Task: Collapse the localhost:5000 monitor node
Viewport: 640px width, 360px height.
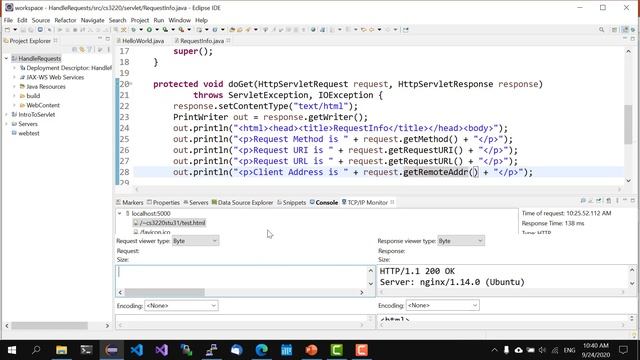Action: pyautogui.click(x=120, y=213)
